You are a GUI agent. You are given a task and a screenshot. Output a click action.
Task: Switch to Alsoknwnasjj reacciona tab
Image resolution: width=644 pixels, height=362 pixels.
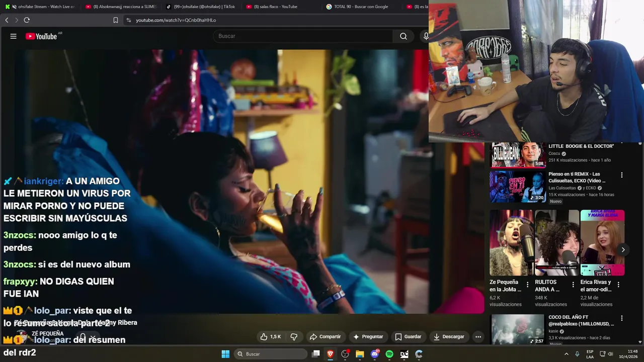coord(121,7)
